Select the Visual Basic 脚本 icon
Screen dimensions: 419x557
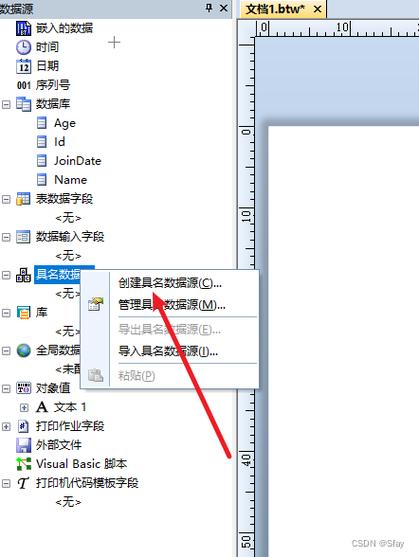[x=23, y=464]
